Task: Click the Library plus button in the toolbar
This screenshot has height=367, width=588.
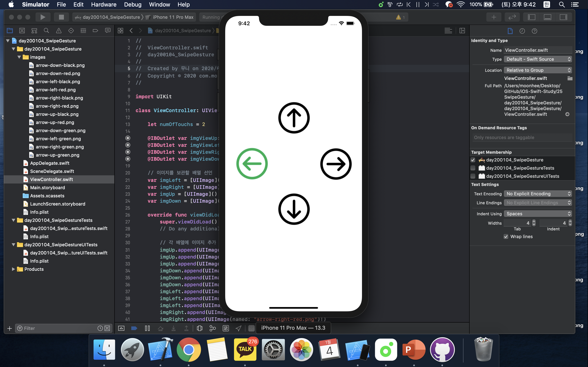Action: 494,17
